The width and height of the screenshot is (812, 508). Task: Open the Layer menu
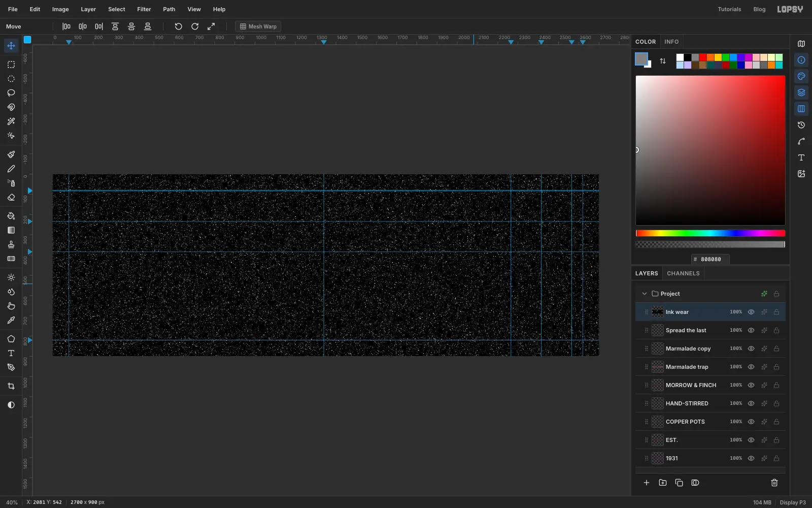88,9
